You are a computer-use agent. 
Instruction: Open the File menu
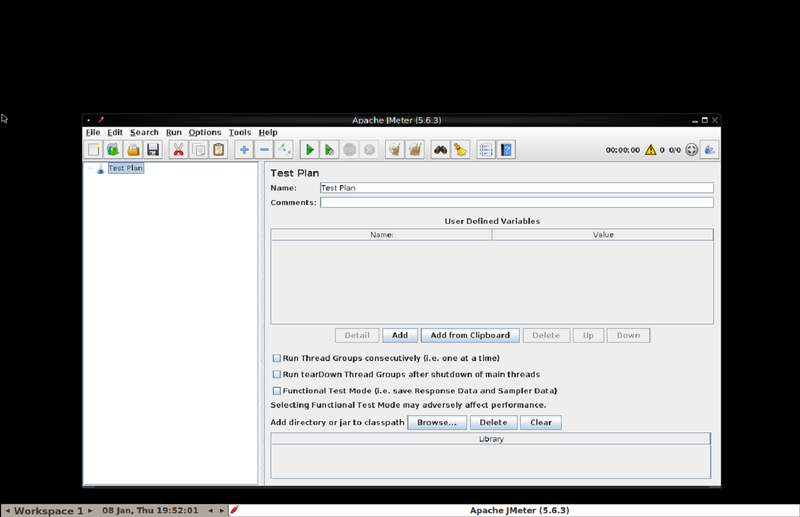[93, 132]
